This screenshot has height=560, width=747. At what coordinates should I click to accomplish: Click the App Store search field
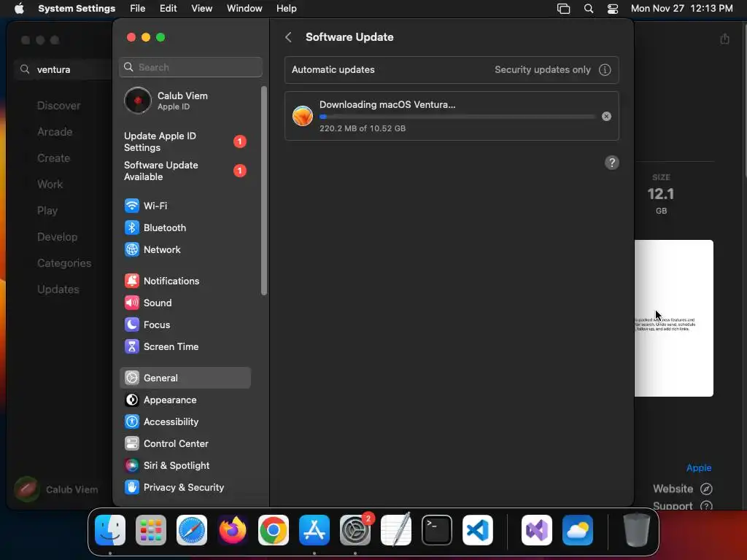click(x=63, y=69)
